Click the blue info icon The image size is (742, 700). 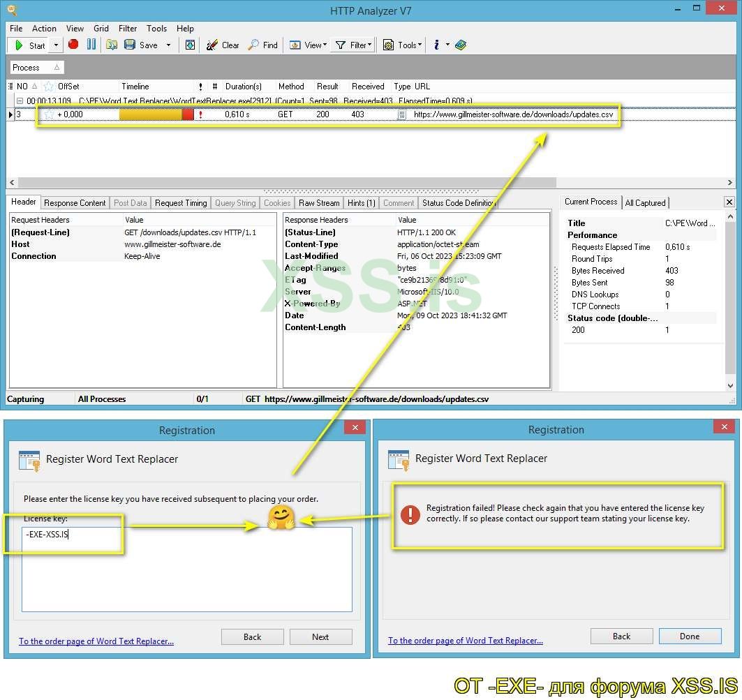[x=436, y=45]
